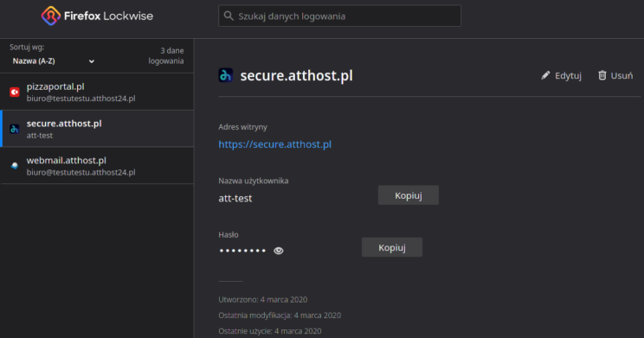Click the pizzaportal.pl red favicon
644x338 pixels.
(x=15, y=92)
